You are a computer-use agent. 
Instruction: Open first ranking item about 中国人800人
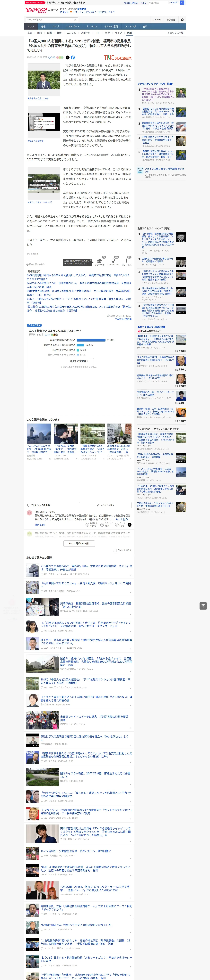[x=158, y=94]
